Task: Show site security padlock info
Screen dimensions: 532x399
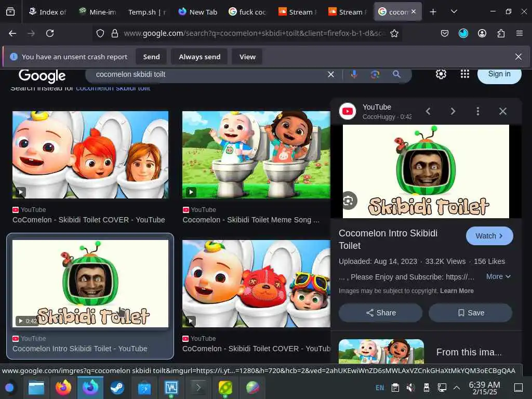Action: [x=115, y=33]
